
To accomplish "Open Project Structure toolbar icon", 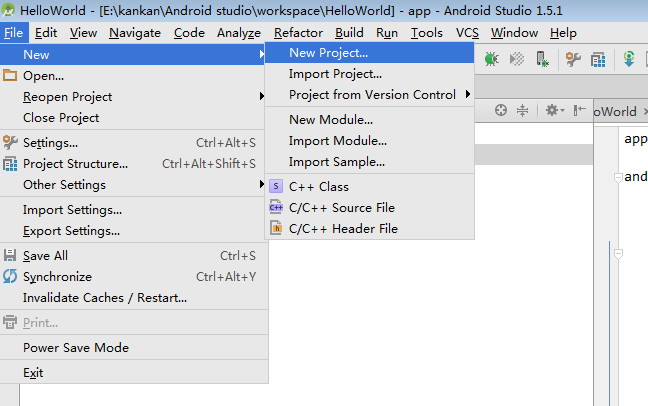I will 598,60.
